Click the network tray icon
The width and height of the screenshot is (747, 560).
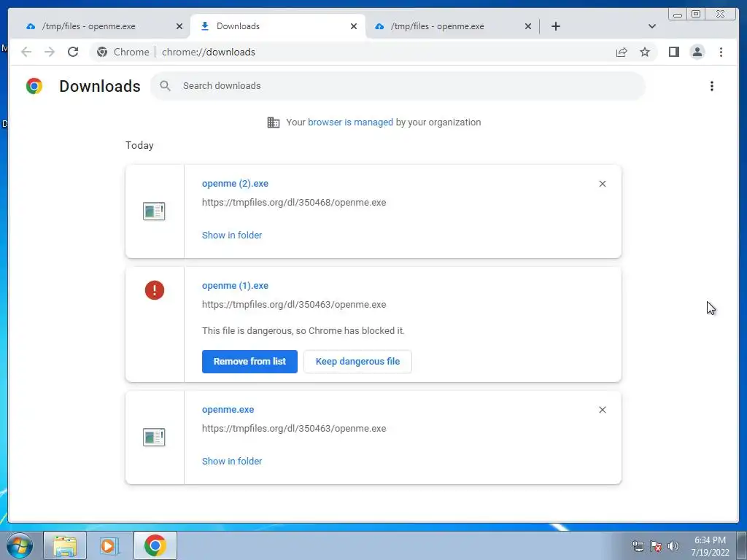638,546
